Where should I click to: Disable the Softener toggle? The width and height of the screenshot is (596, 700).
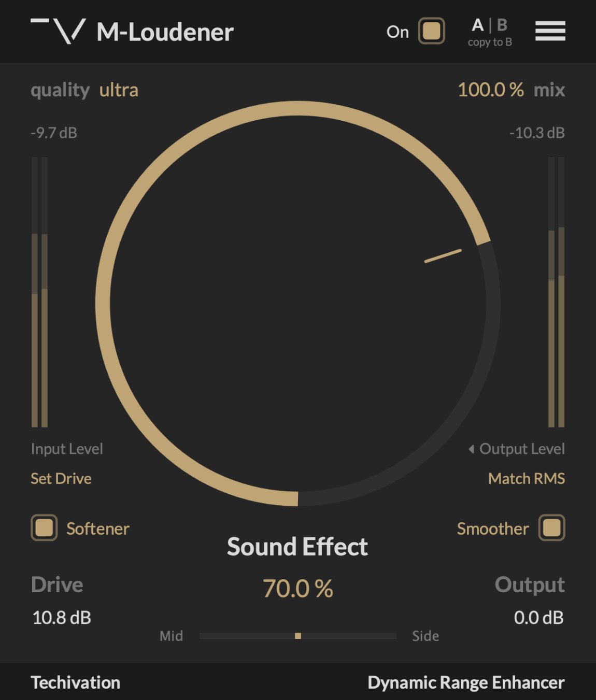coord(44,528)
